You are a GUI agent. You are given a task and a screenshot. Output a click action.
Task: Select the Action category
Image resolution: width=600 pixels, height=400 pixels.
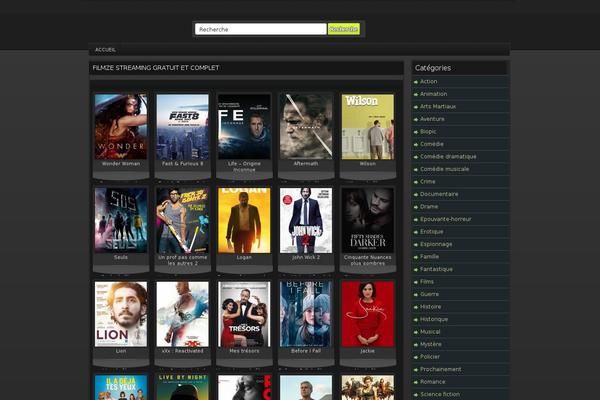[429, 82]
